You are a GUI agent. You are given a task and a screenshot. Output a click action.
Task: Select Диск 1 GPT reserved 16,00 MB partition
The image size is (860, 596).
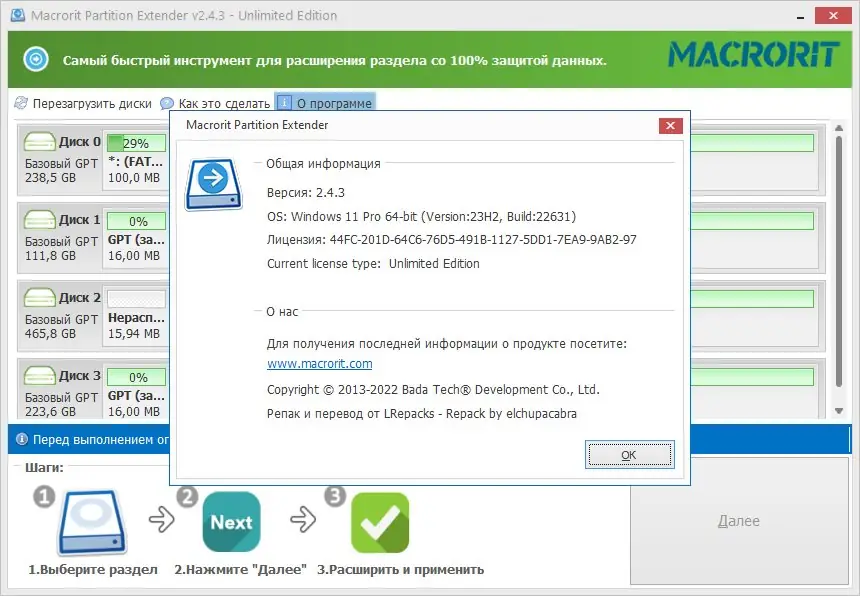coord(136,238)
